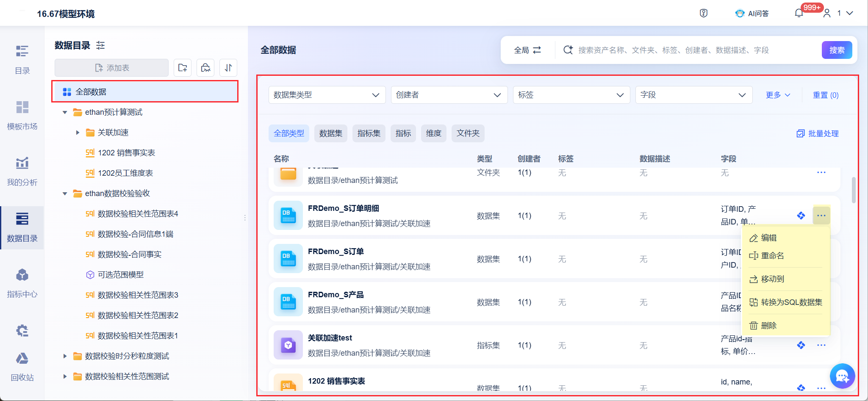Open the AI问答 assistant
The image size is (868, 401).
click(752, 14)
